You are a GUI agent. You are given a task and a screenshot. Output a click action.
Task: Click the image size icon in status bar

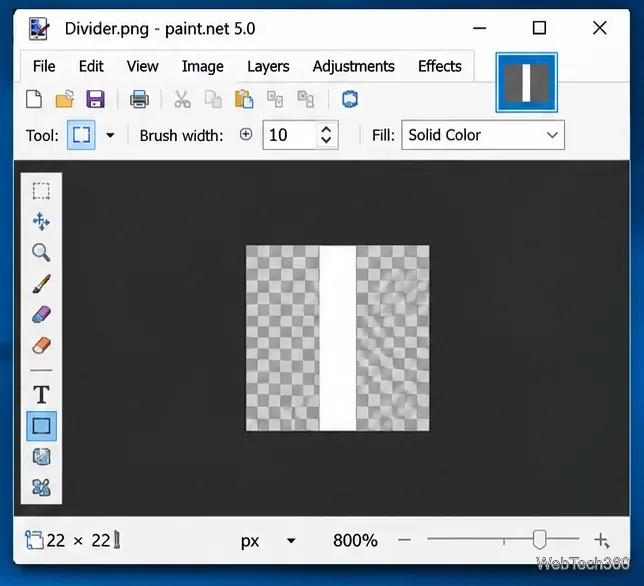coord(34,540)
